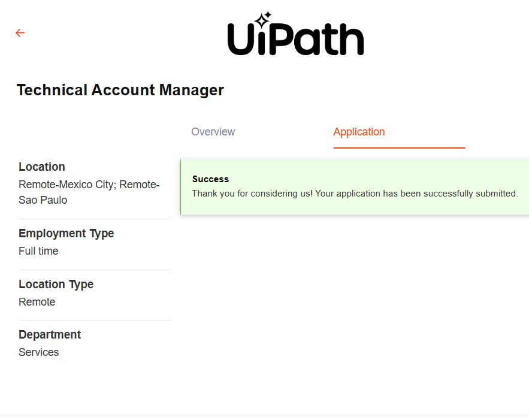Click the Success heading in the banner
The height and width of the screenshot is (420, 529).
[210, 179]
